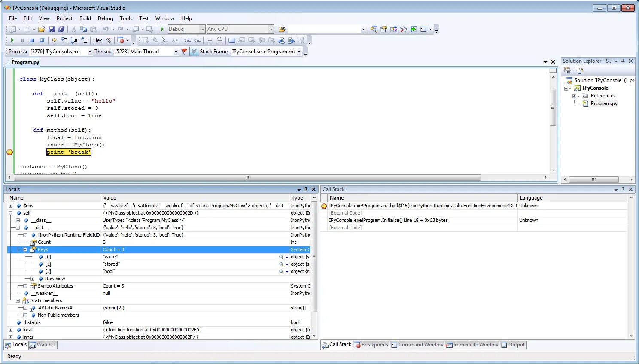Image resolution: width=639 pixels, height=364 pixels.
Task: Click Show Next Statement yellow arrow icon
Action: click(x=54, y=40)
